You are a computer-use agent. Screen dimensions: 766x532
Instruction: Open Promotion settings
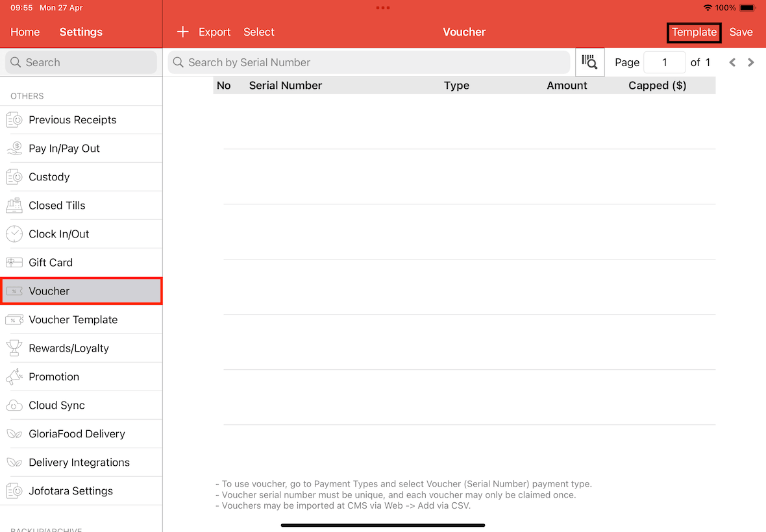click(x=81, y=377)
